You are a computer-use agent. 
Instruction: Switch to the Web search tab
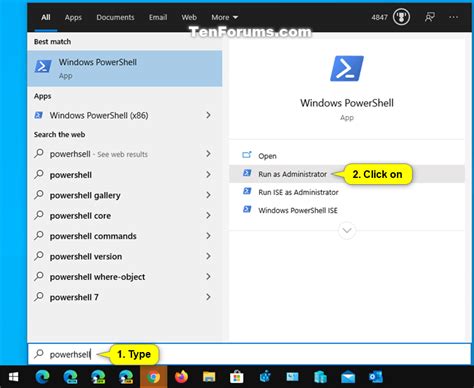point(189,17)
